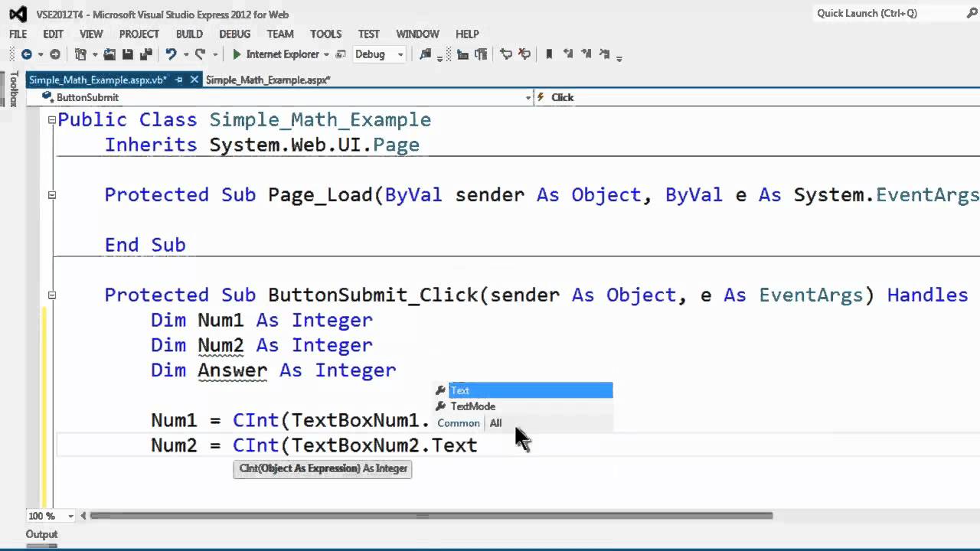This screenshot has width=980, height=551.
Task: Click the New Project toolbar icon
Action: click(80, 54)
